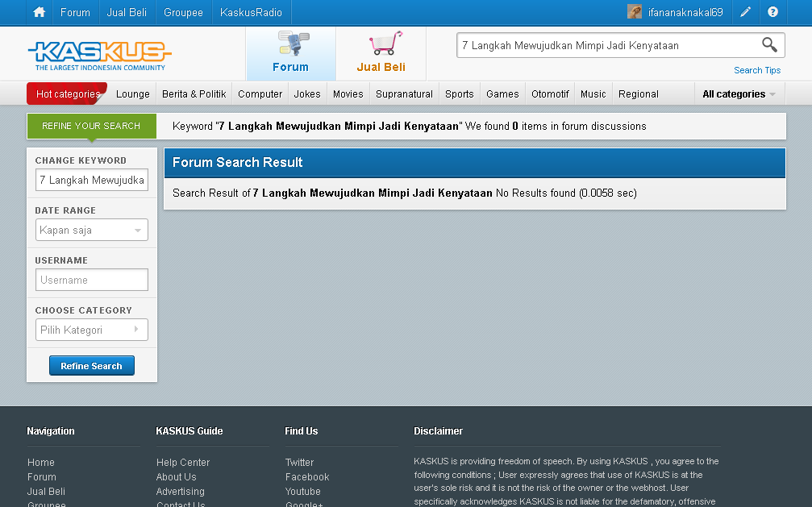Open the Help Center footer link

coord(183,463)
